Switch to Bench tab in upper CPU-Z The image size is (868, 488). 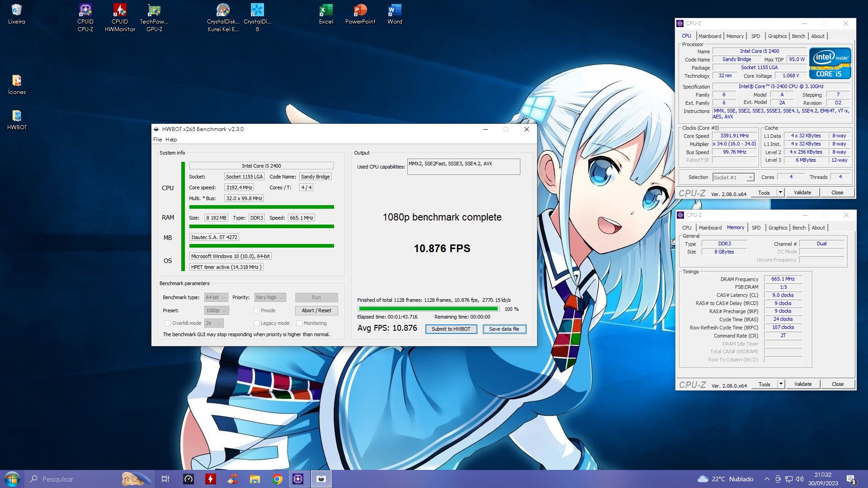point(798,36)
